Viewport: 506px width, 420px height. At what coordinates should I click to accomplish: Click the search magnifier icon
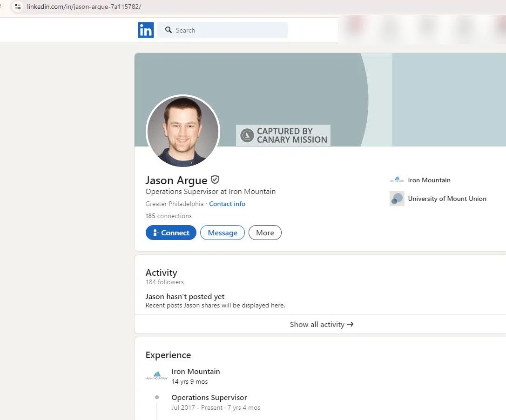[169, 30]
